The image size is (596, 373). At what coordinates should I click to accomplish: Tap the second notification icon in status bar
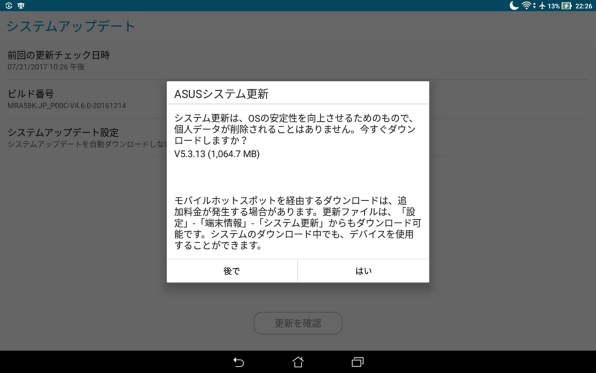coord(21,5)
